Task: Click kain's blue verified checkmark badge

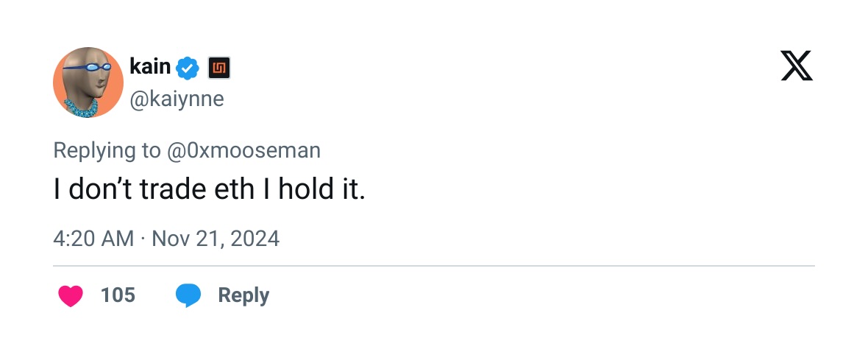Action: tap(188, 68)
